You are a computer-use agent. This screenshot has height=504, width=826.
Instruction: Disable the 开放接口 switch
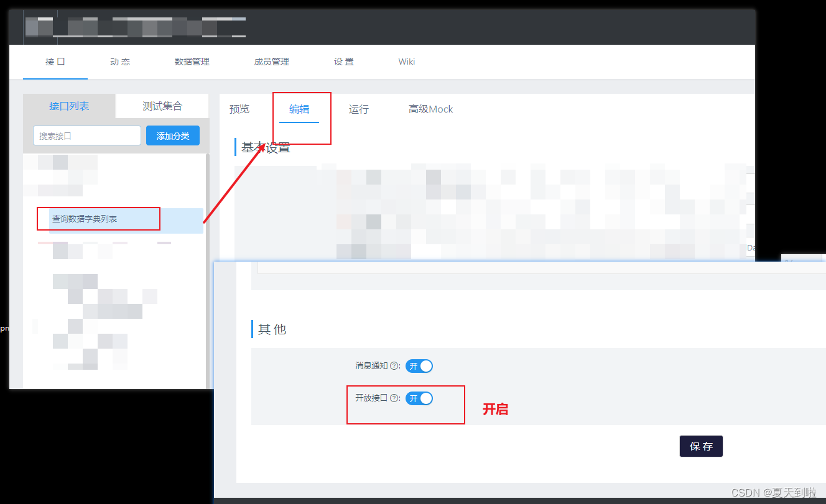point(419,398)
